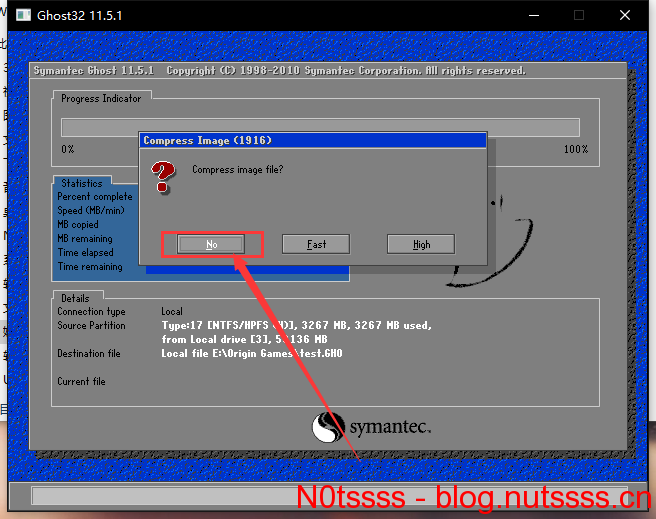Click the 'Local' connection value

point(172,312)
